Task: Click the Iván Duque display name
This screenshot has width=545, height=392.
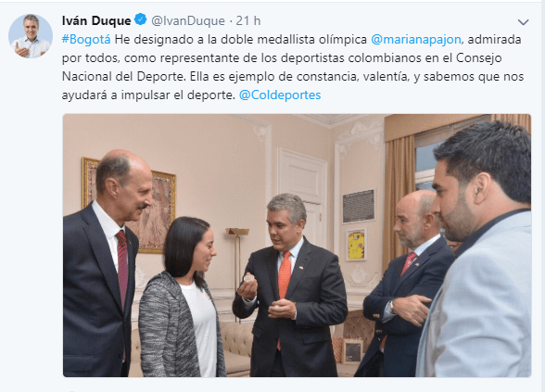Action: click(x=96, y=20)
